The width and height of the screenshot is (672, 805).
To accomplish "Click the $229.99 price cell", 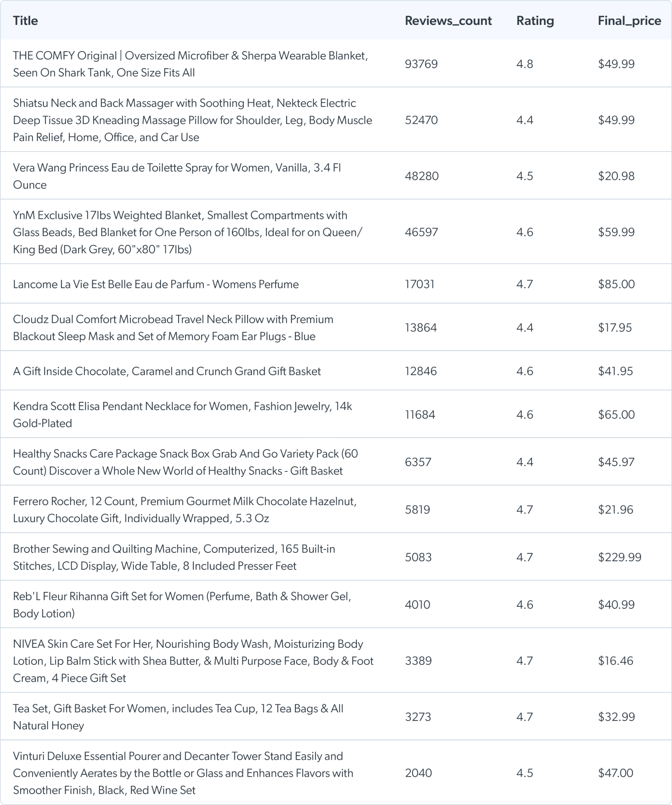I will [619, 557].
